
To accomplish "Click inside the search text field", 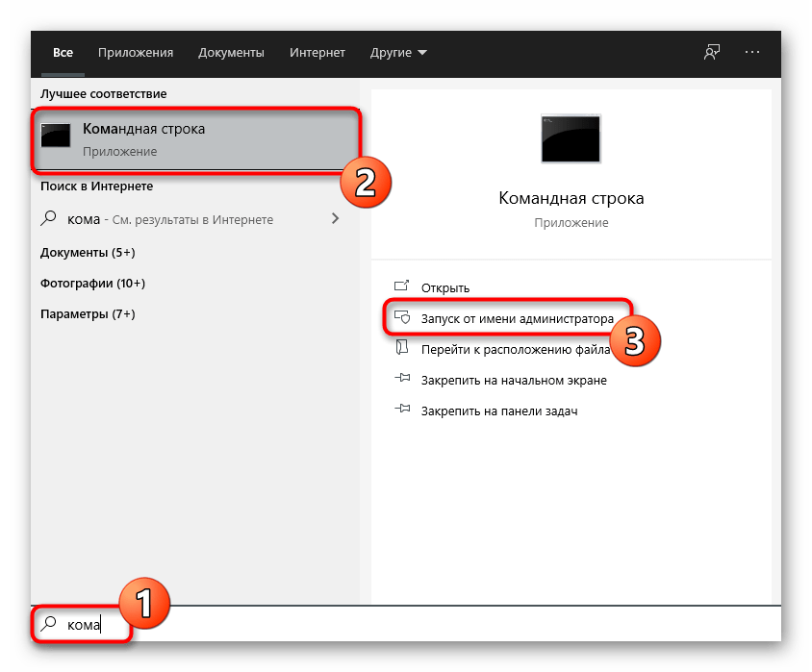I will pyautogui.click(x=385, y=624).
